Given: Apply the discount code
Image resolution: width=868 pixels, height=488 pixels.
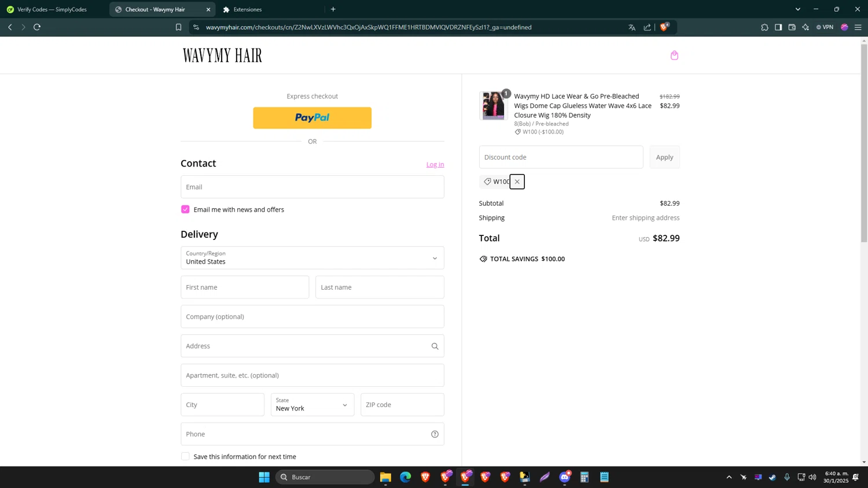Looking at the screenshot, I should click(664, 157).
